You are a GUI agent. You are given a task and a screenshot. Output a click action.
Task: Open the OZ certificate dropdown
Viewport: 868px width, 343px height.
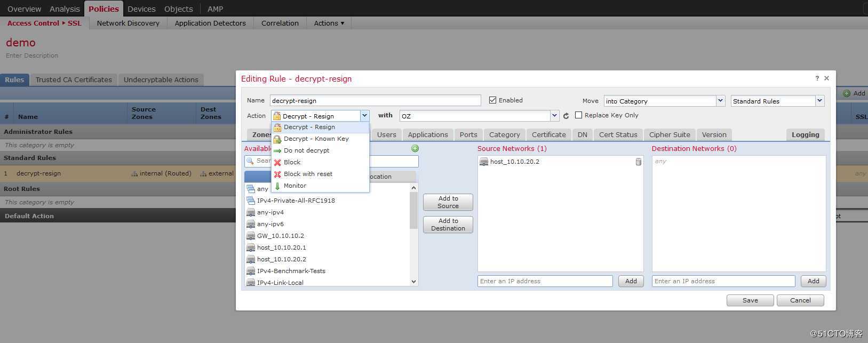pos(554,116)
